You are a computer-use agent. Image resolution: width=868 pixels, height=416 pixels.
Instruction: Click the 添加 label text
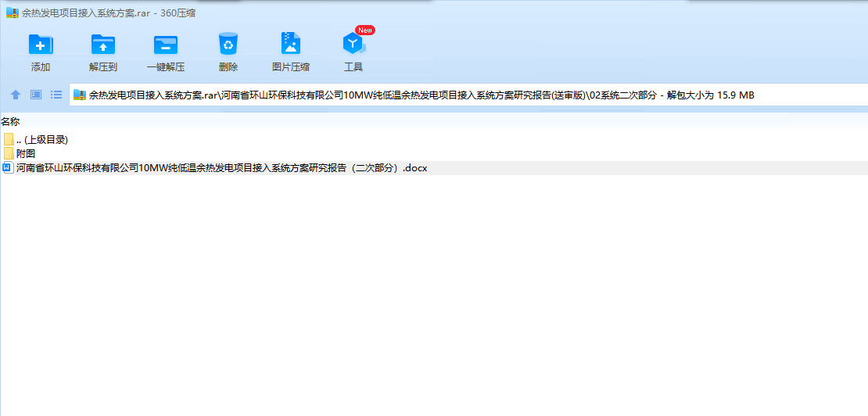click(41, 67)
